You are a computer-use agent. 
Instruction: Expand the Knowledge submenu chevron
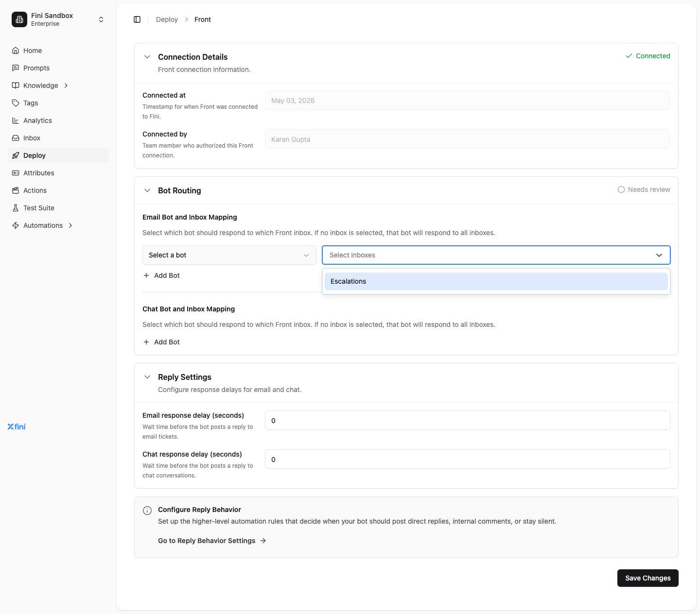66,85
